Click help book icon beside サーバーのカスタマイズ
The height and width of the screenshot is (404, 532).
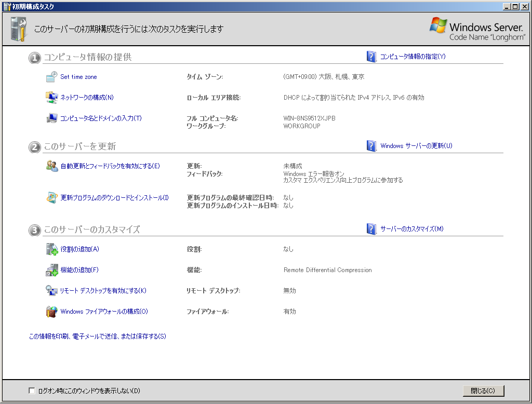[371, 229]
